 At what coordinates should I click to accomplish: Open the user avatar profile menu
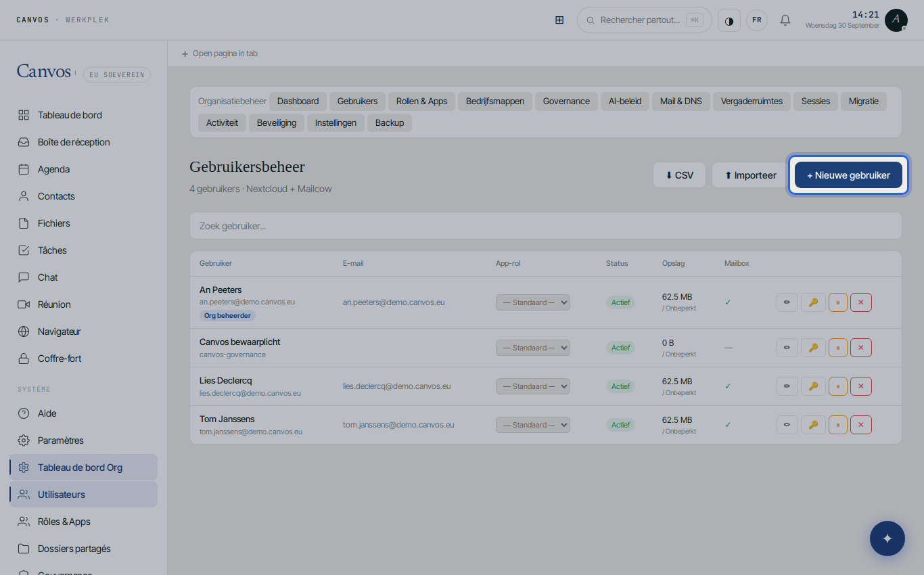[x=896, y=20]
